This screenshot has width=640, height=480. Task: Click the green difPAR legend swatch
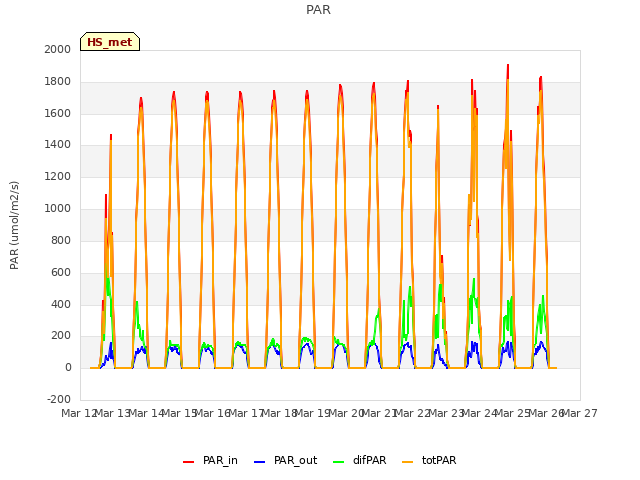click(338, 462)
